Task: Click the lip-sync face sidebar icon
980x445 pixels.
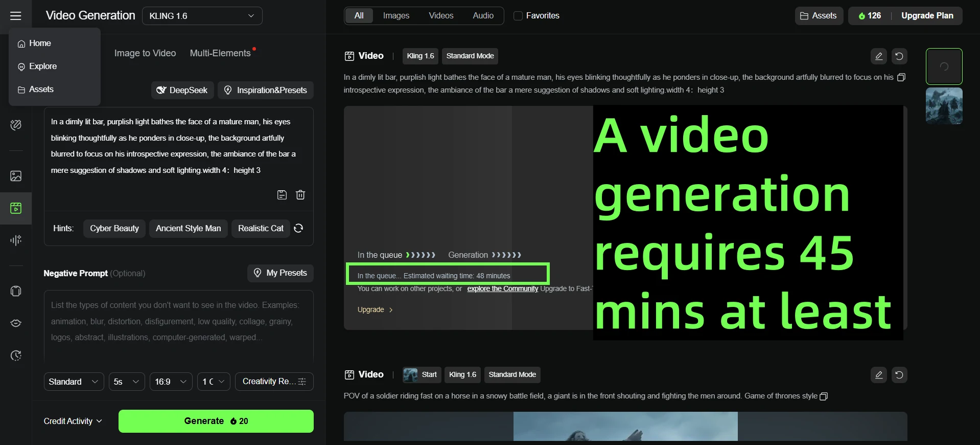Action: tap(16, 323)
